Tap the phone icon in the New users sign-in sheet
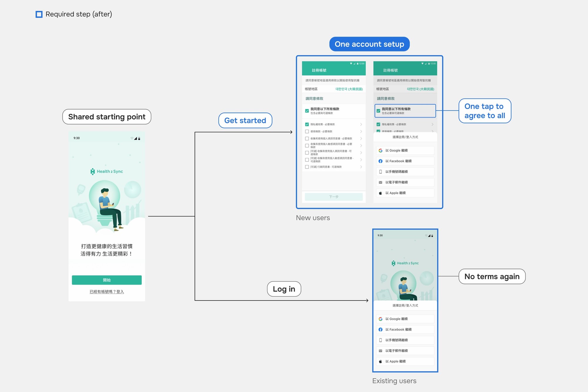The height and width of the screenshot is (392, 588). coord(380,172)
